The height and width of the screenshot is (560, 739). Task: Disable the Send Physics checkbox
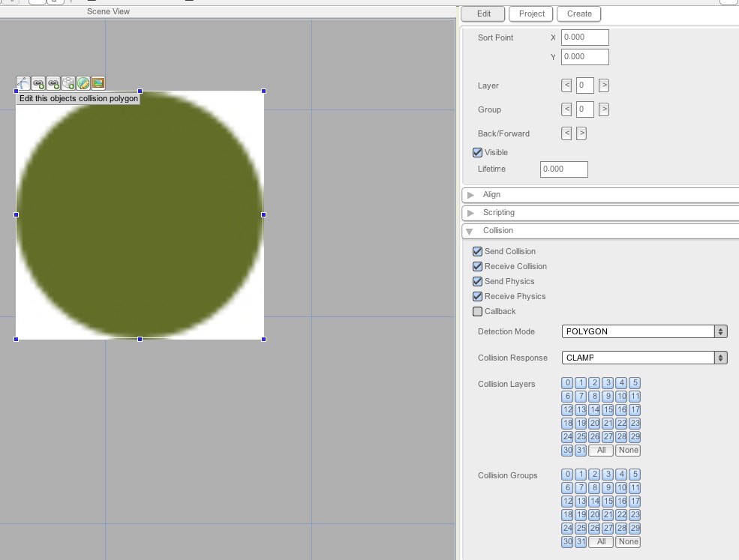478,281
